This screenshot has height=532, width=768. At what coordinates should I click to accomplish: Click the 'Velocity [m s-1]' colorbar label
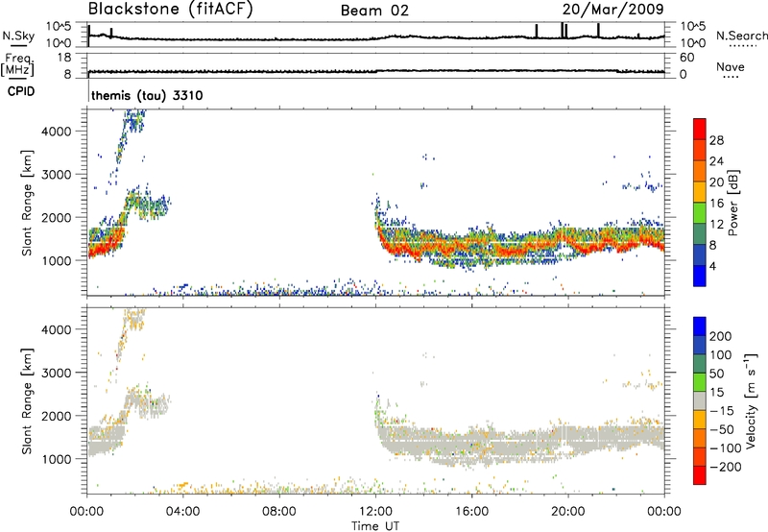[x=751, y=400]
